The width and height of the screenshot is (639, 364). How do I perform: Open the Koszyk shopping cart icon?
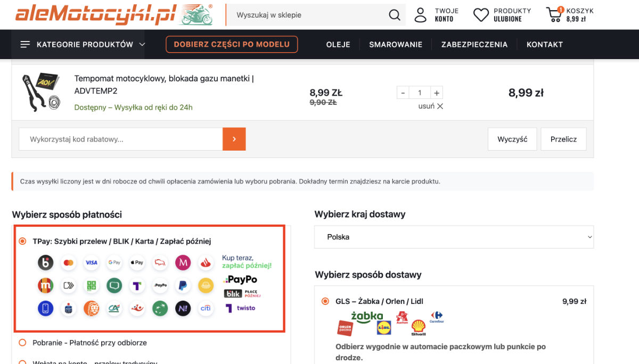[x=554, y=14]
